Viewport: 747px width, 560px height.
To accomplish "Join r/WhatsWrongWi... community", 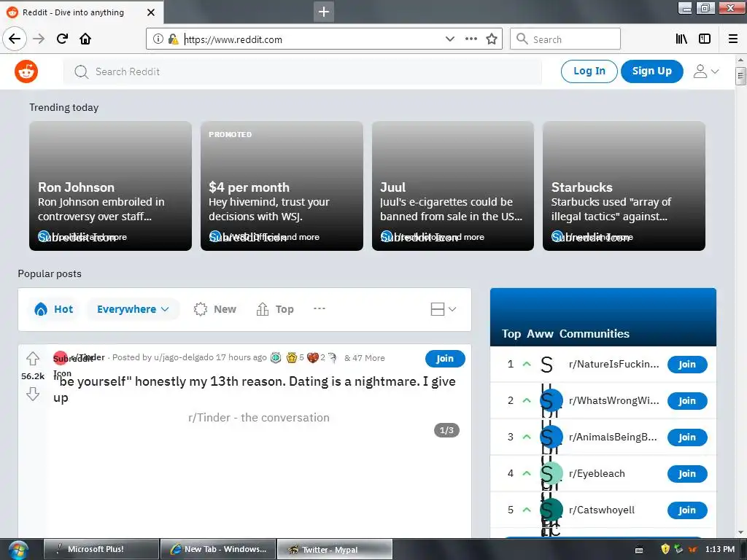I will [687, 401].
